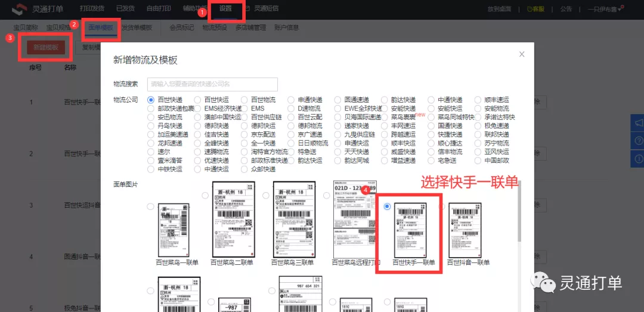Click the 新建模板 button
This screenshot has width=644, height=312.
point(46,48)
